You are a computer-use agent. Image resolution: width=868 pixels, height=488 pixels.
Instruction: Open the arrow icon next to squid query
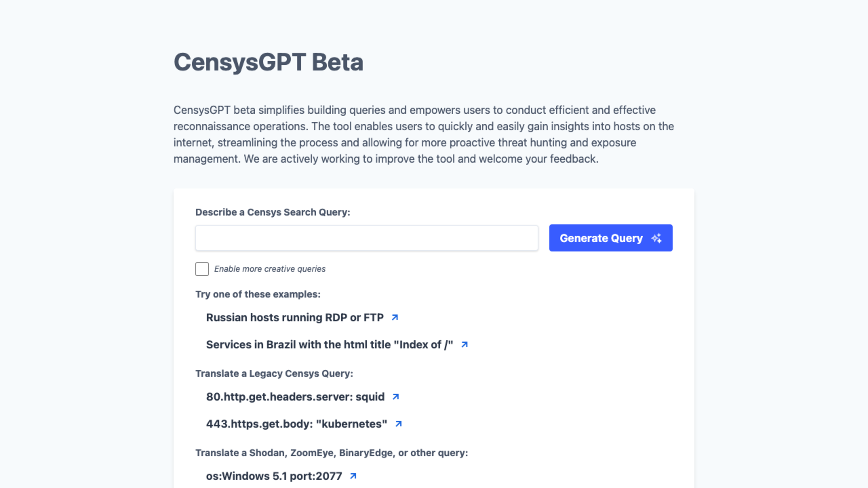click(396, 397)
